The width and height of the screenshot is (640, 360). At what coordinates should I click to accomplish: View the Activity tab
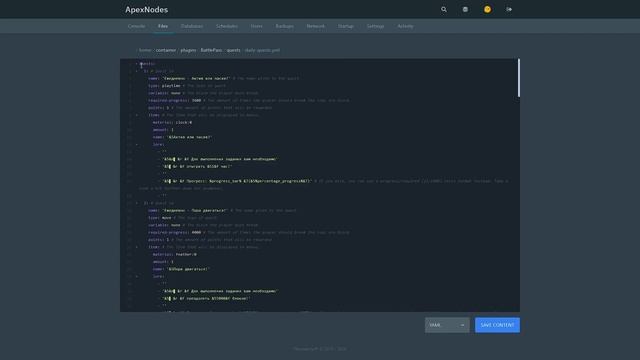(x=405, y=26)
